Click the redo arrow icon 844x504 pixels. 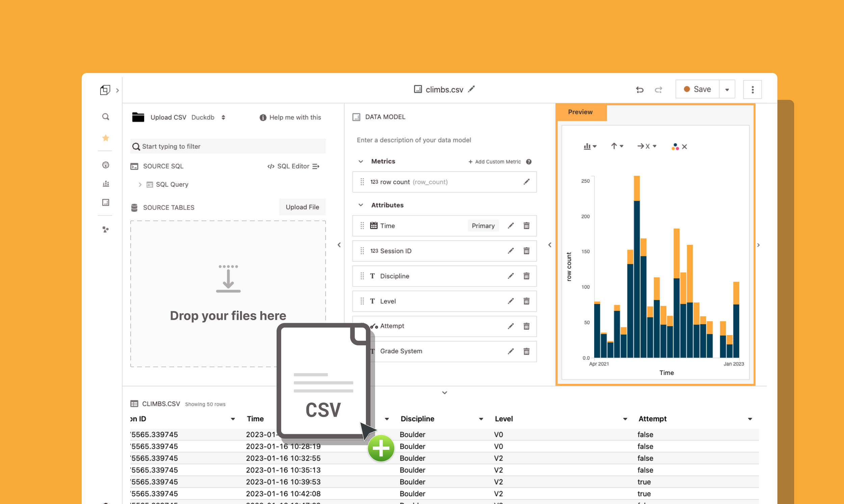point(658,90)
